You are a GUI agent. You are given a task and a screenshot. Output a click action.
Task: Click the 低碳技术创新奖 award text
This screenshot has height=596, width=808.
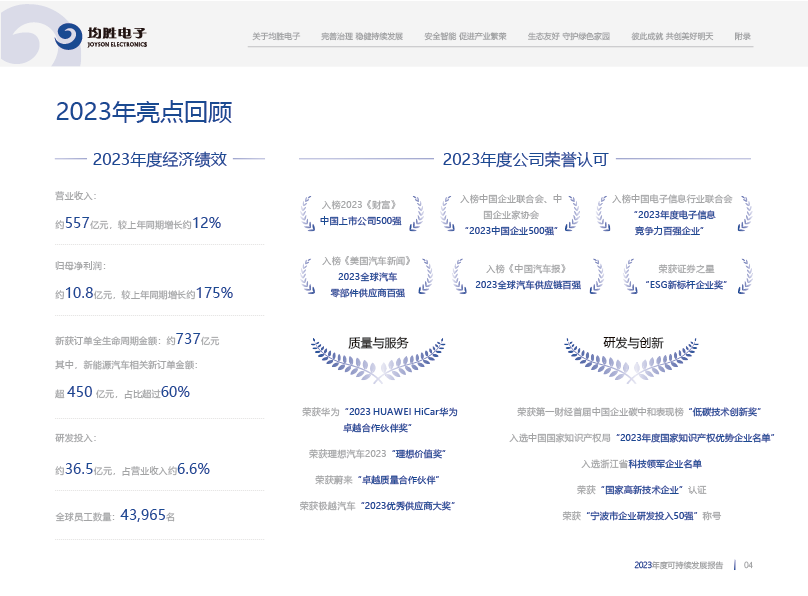725,412
